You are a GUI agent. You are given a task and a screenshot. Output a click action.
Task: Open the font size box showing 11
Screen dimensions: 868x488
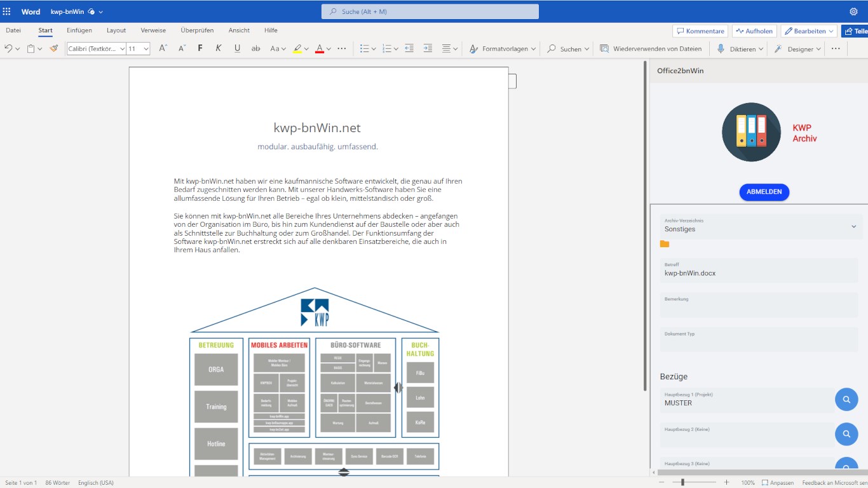pyautogui.click(x=138, y=48)
